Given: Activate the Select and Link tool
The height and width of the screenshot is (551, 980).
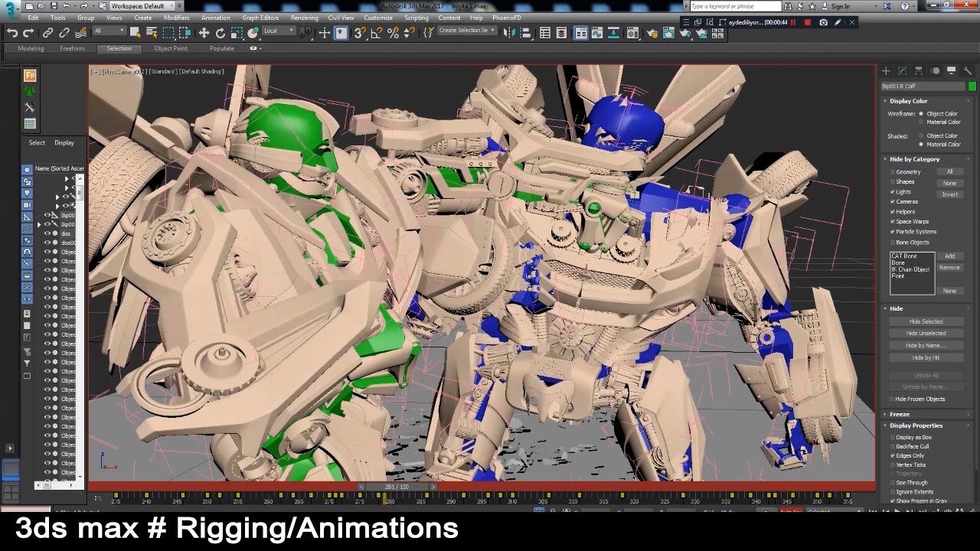Looking at the screenshot, I should (x=47, y=33).
